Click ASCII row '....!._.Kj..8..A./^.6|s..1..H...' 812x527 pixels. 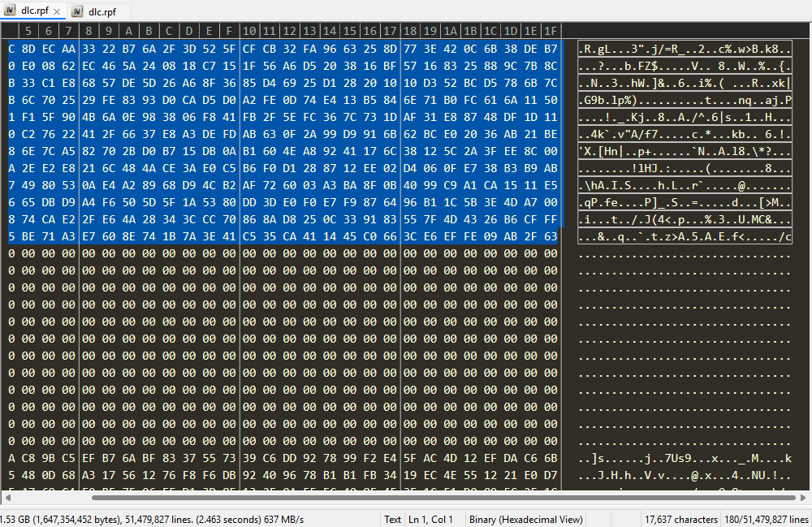point(685,117)
